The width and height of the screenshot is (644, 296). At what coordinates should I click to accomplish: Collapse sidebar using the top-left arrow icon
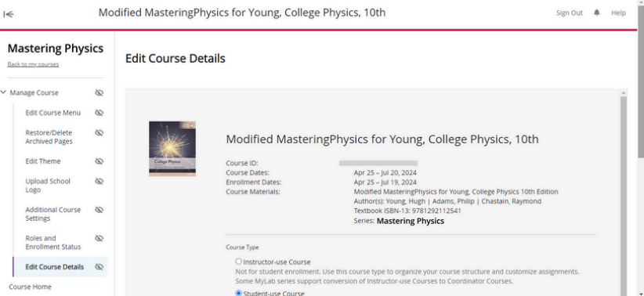tap(9, 14)
